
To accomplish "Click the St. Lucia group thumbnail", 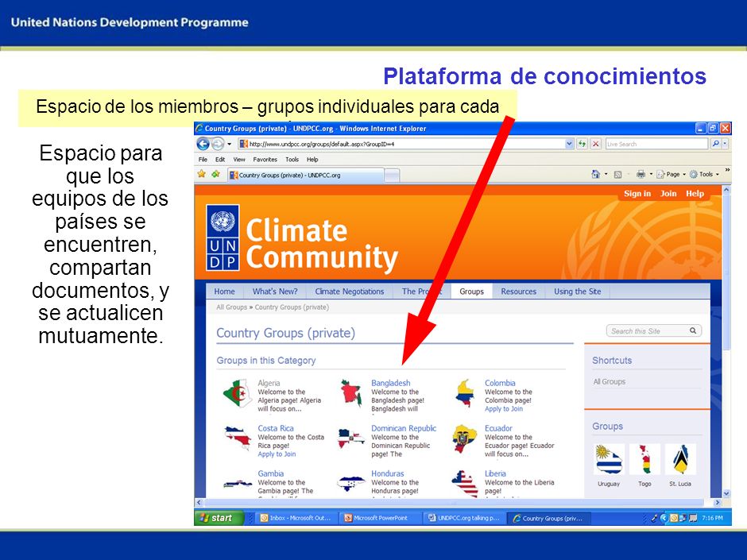I will (680, 460).
